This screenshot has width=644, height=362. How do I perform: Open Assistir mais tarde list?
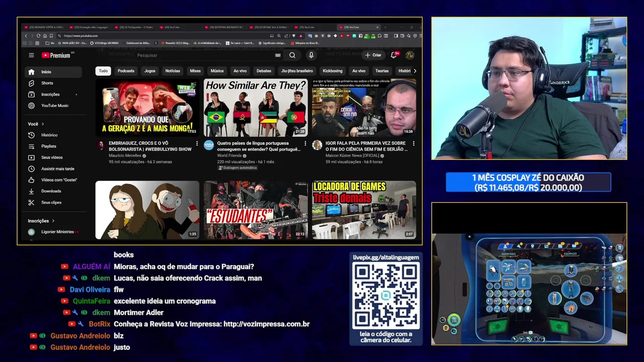(x=53, y=169)
